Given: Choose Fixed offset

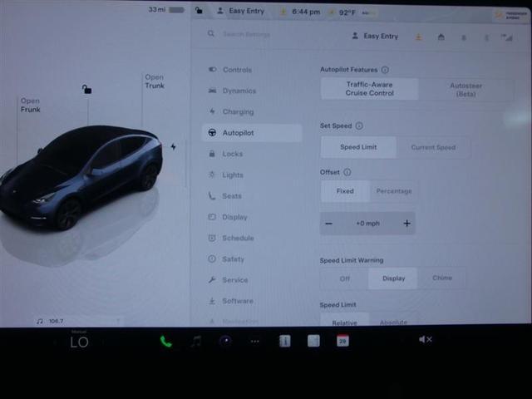Looking at the screenshot, I should [x=345, y=191].
